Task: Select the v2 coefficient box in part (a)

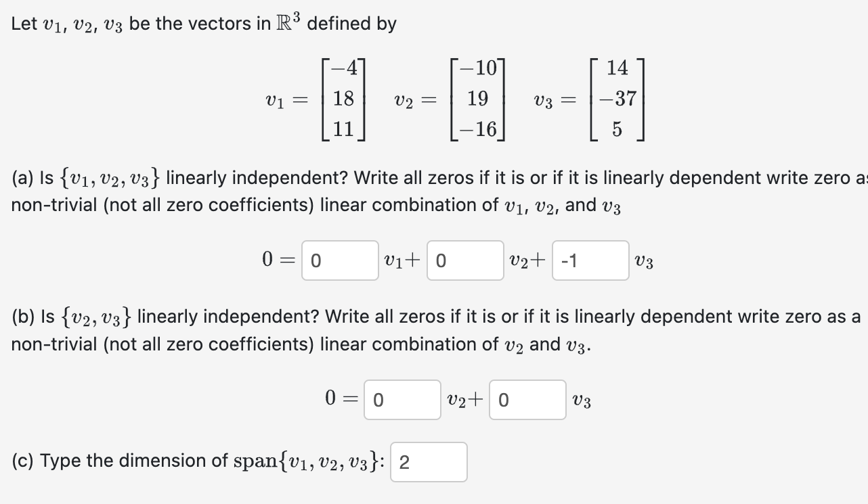Action: click(x=465, y=260)
